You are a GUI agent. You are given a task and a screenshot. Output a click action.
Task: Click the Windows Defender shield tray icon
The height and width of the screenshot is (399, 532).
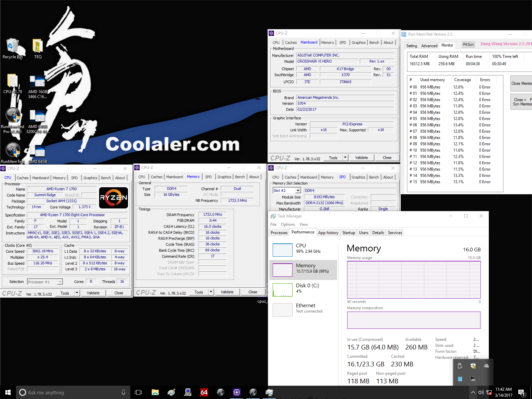point(473,366)
